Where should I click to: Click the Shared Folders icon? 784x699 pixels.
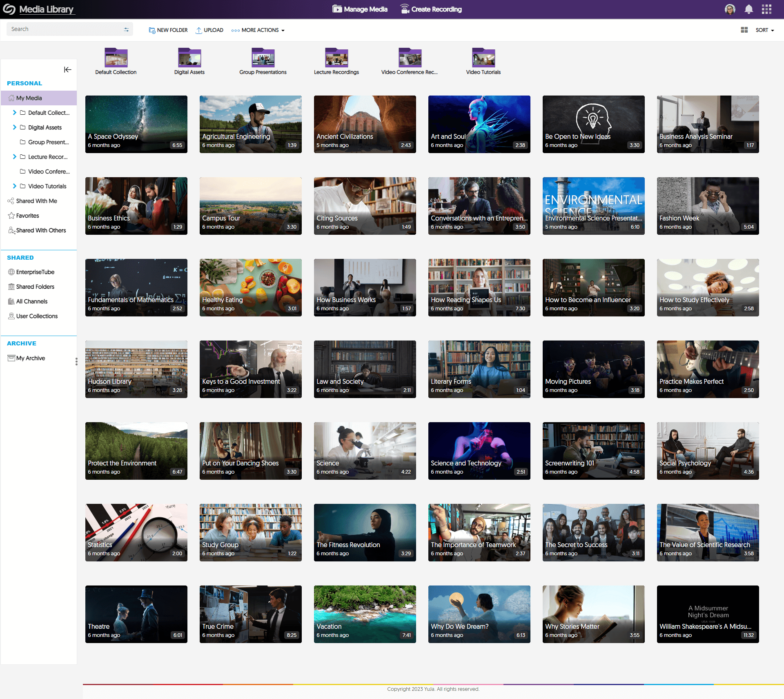(x=11, y=287)
